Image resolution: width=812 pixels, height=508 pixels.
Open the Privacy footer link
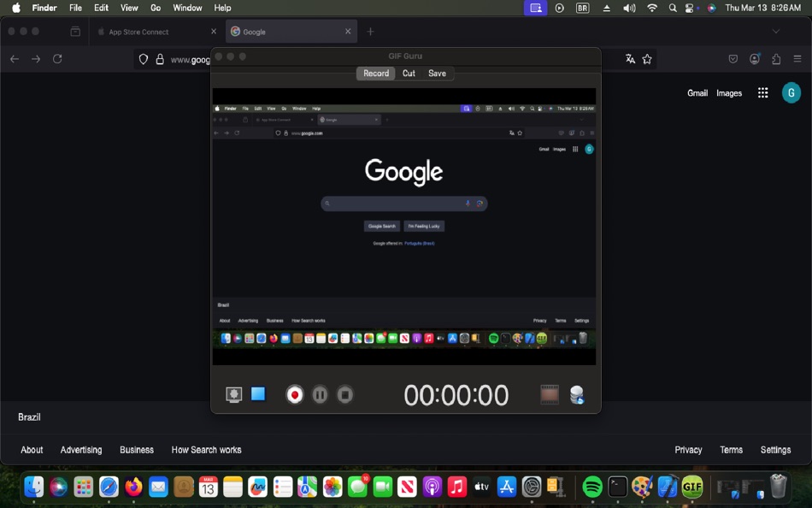tap(688, 450)
